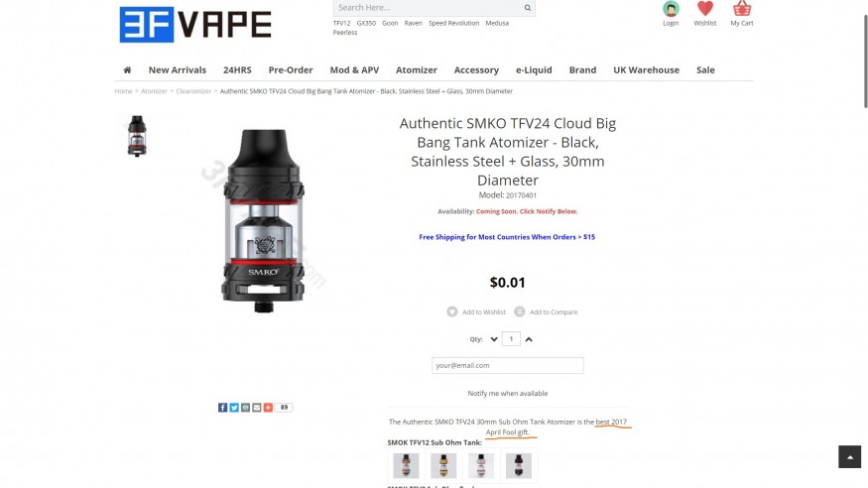Open the Mod & APV menu
Viewport: 868px width, 488px height.
pyautogui.click(x=354, y=69)
